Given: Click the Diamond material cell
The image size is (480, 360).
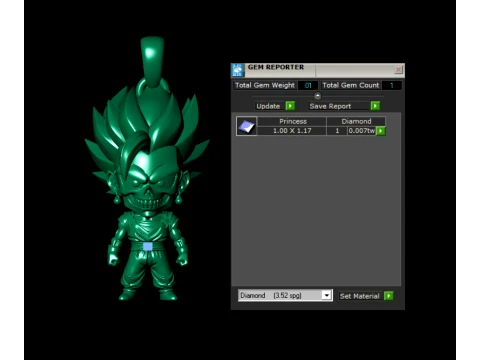Looking at the screenshot, I should point(356,121).
